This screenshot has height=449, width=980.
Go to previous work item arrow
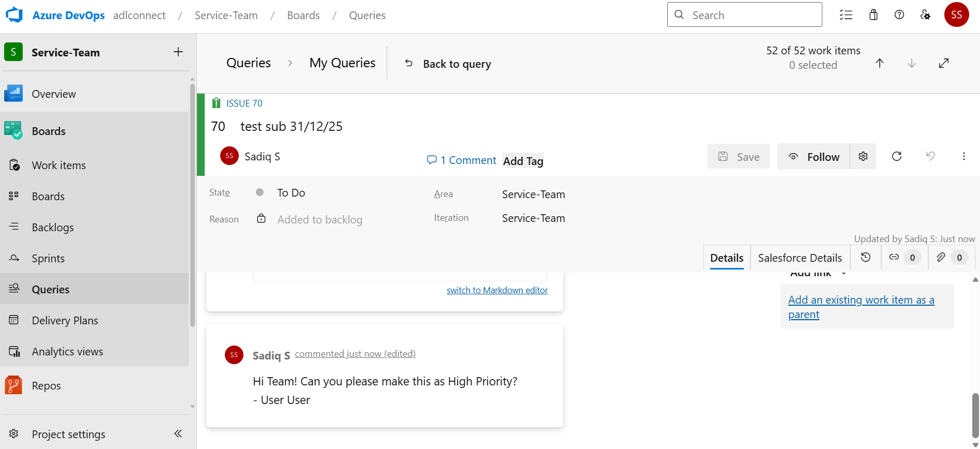(880, 63)
